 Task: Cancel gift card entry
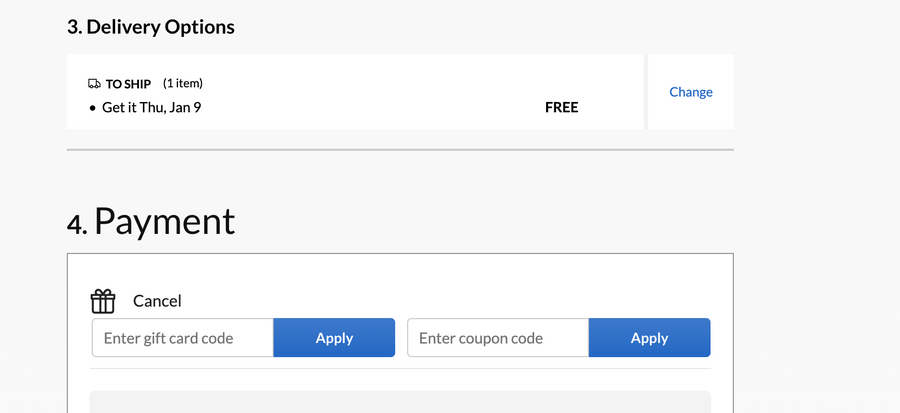(x=157, y=301)
